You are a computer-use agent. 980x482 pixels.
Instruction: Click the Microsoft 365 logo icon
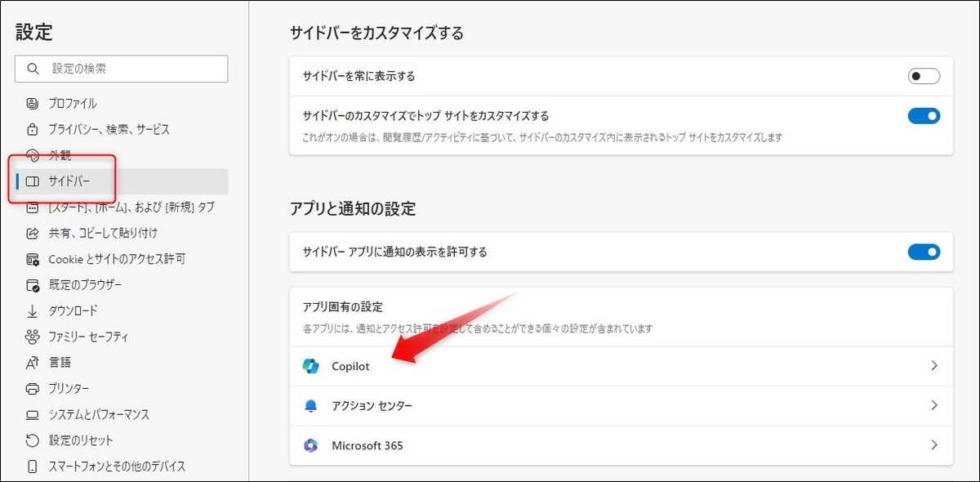click(x=310, y=445)
